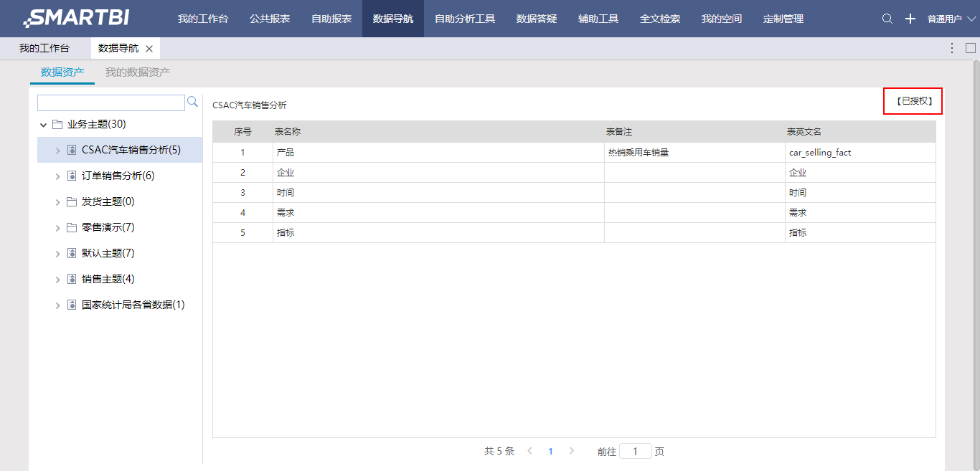Select 订单销售分析(6) tree item
980x471 pixels.
pyautogui.click(x=120, y=176)
